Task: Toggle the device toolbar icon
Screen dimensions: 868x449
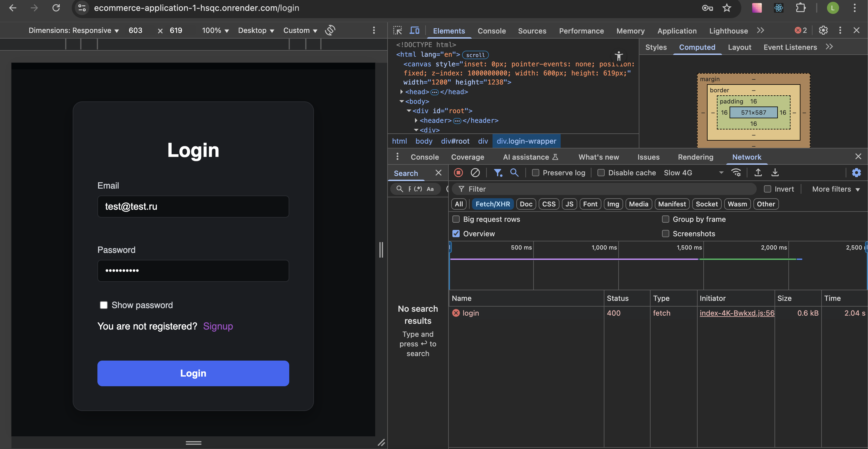Action: pyautogui.click(x=414, y=30)
